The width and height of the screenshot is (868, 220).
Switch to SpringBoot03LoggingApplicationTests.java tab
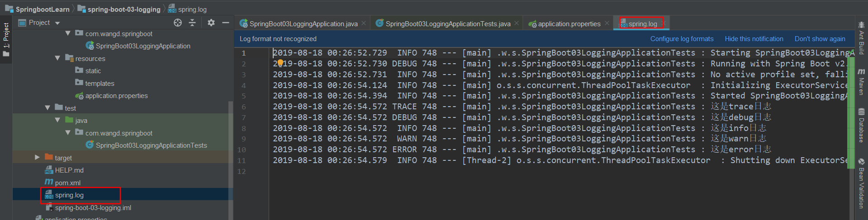447,24
